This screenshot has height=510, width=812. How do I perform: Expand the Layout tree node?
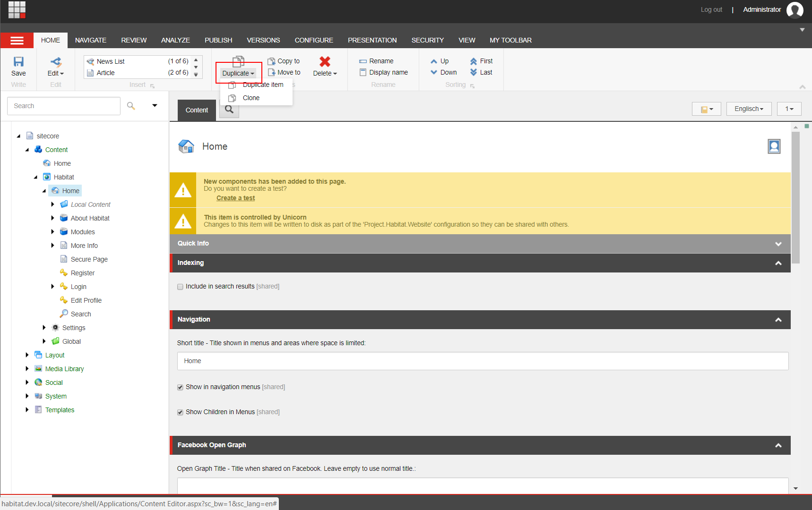[x=27, y=355]
